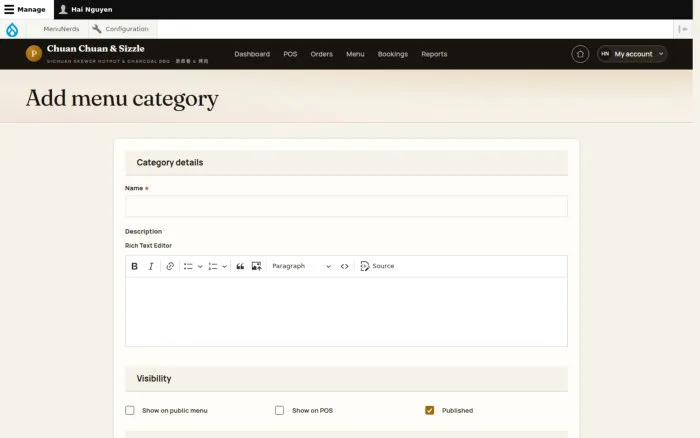
Task: Open the Menu nav item
Action: coord(355,54)
